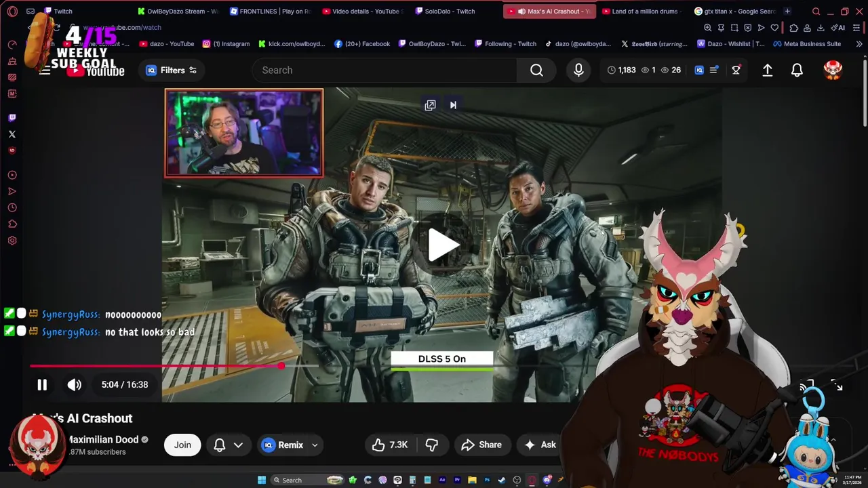
Task: Switch to Video details YouTube tab
Action: coord(362,12)
